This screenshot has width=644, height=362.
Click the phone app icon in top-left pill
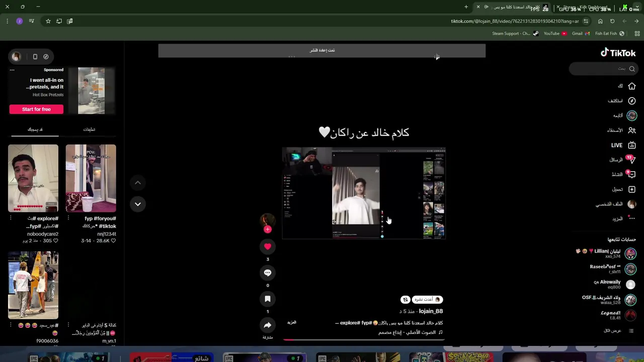(35, 57)
